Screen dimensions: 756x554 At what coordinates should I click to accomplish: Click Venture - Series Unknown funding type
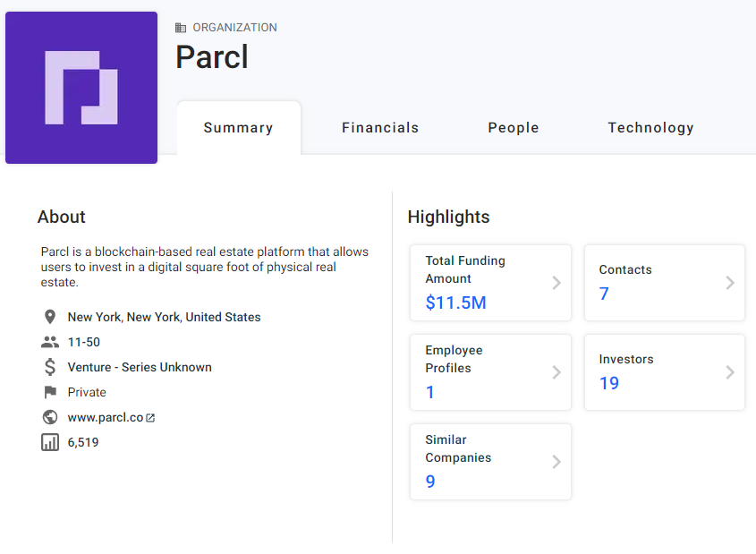coord(140,367)
